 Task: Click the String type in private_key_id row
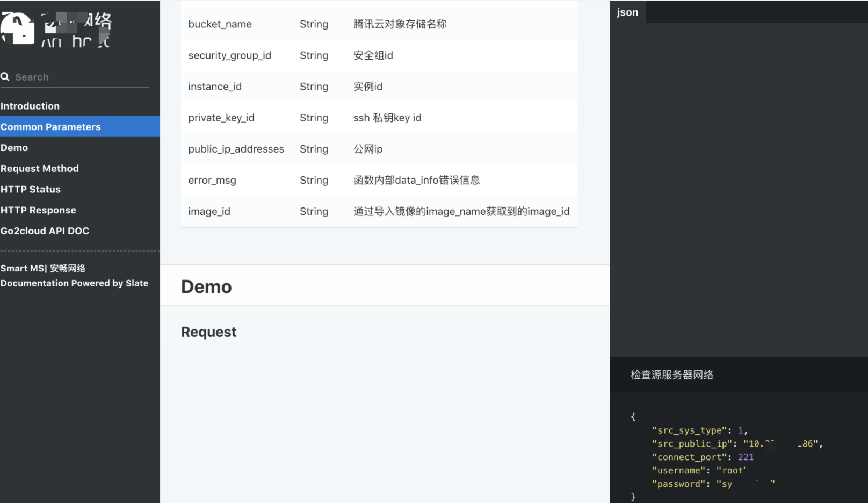pyautogui.click(x=314, y=118)
